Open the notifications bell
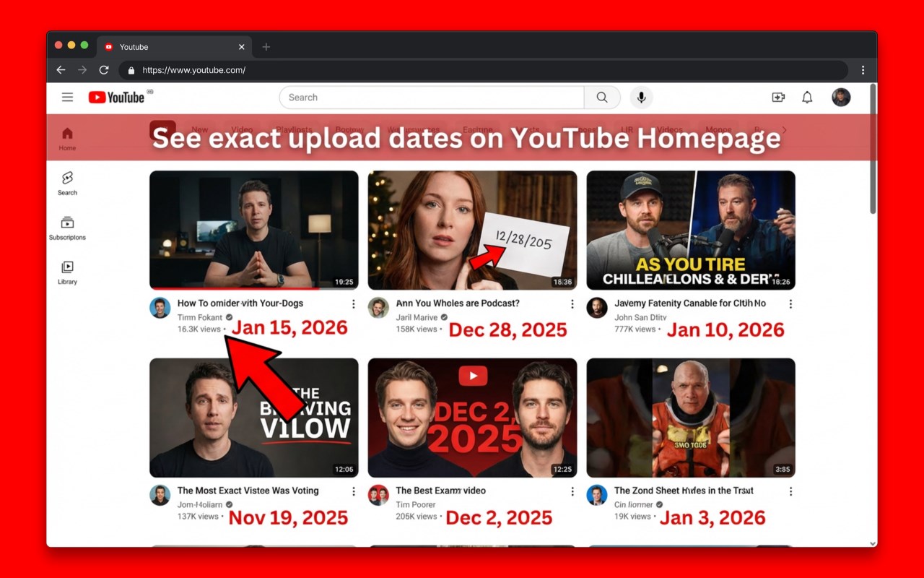This screenshot has height=578, width=924. point(807,98)
